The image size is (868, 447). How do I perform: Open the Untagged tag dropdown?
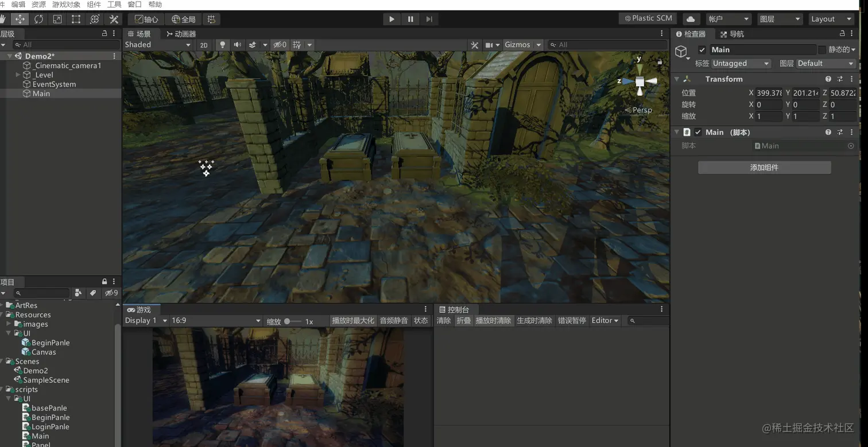(x=741, y=64)
